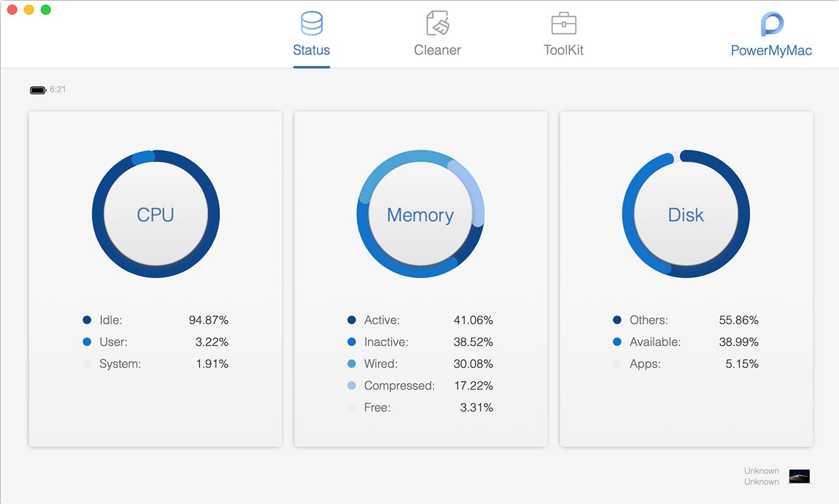Click the Active memory legend dot
Screen dimensions: 839x504
[352, 320]
